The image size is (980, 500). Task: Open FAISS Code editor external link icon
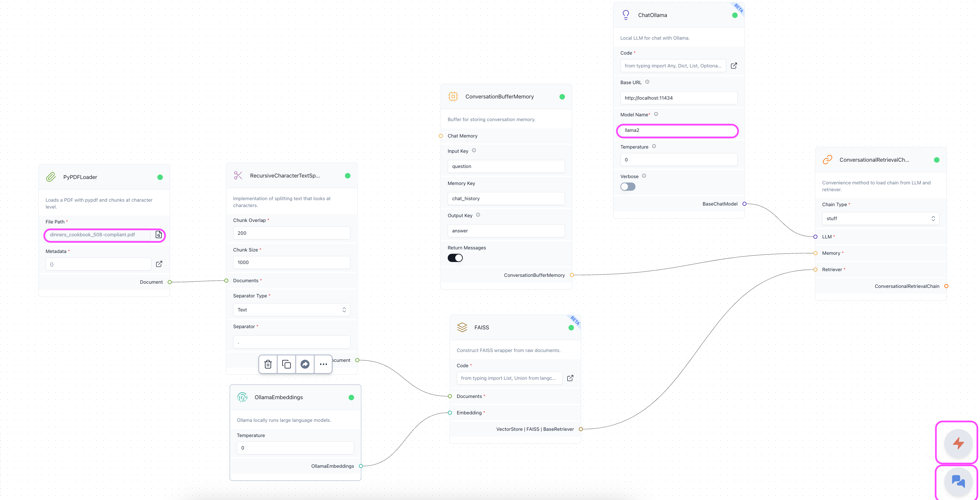(570, 378)
